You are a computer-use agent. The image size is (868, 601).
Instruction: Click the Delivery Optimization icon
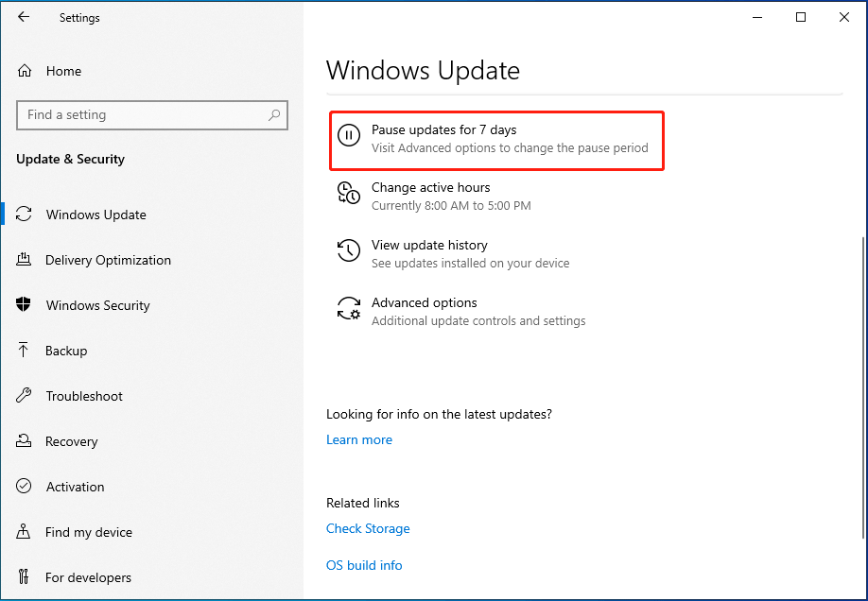24,259
